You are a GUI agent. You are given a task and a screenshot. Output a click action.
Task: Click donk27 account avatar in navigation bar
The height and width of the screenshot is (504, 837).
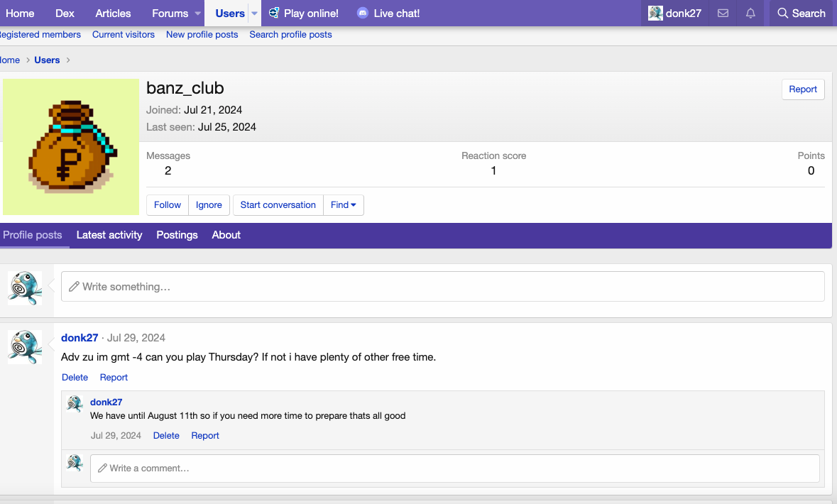click(655, 13)
